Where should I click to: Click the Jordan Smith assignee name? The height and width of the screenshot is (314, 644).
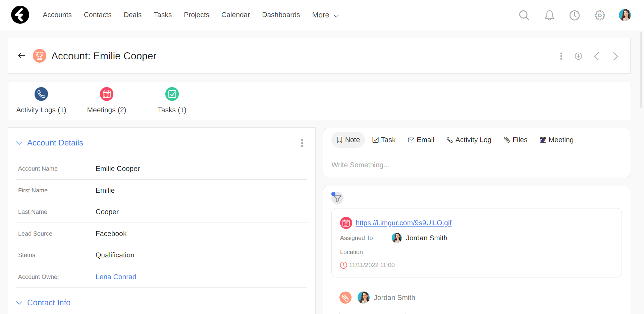click(427, 238)
